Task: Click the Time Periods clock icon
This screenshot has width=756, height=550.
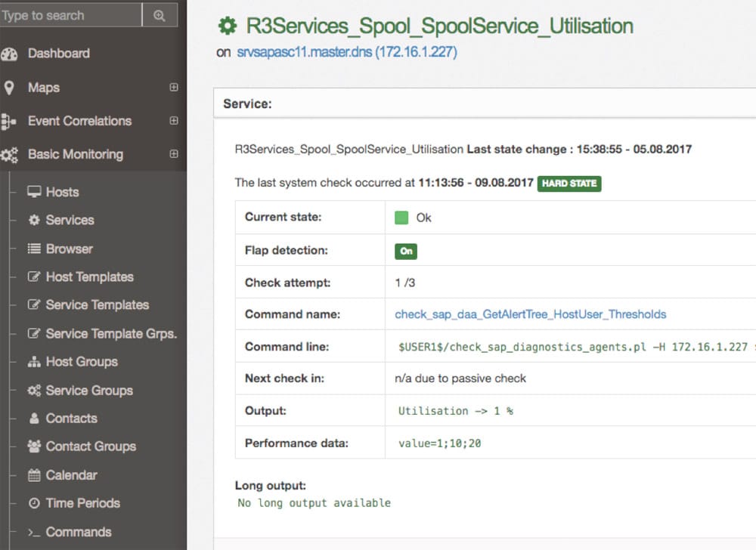Action: click(x=34, y=503)
